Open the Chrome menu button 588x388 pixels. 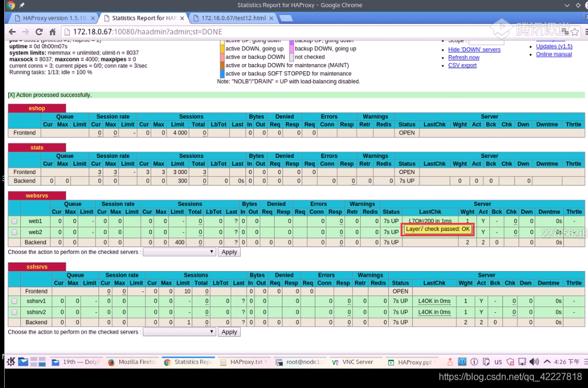click(586, 32)
